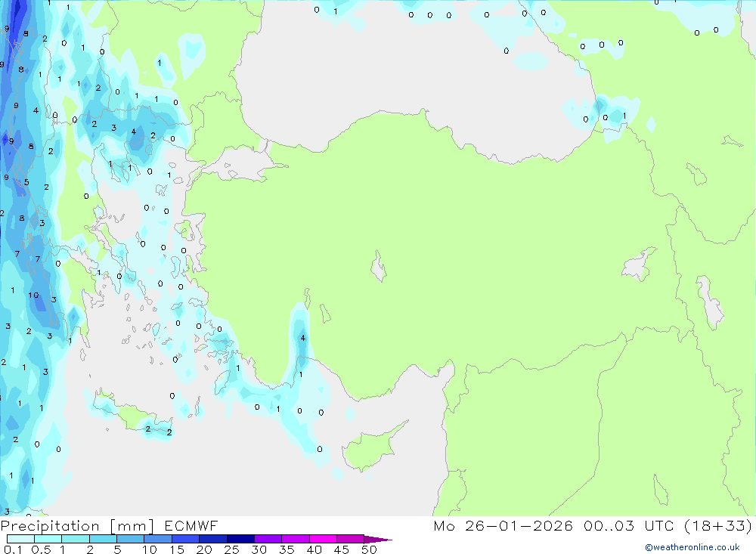Viewport: 756px width, 554px height.
Task: Pick the legend swatch between 10 and 15
Action: coord(158,539)
